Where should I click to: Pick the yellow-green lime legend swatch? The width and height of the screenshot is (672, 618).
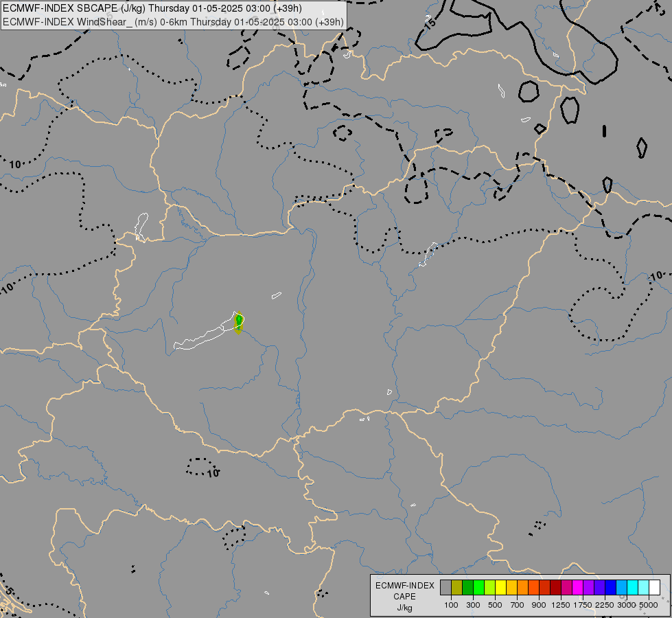[490, 588]
